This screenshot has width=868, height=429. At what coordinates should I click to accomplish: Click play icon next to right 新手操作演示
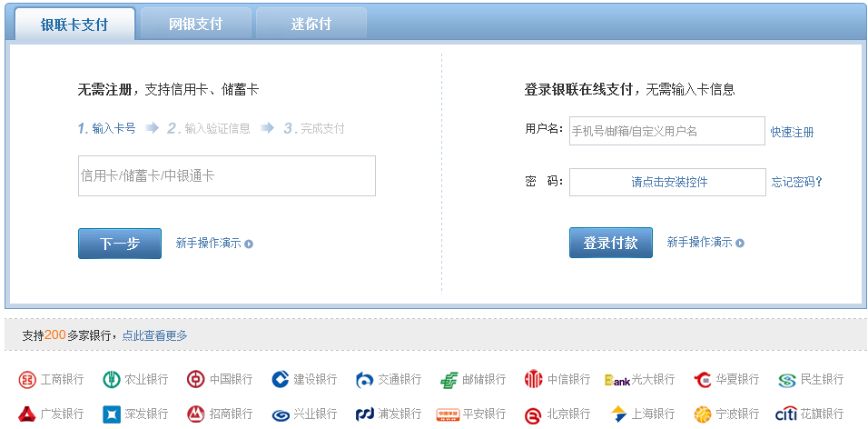point(740,244)
